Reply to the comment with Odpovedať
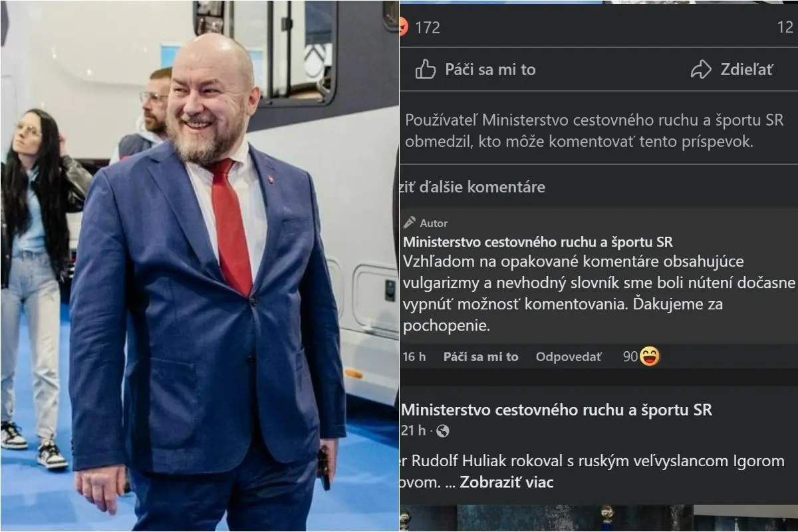798x532 pixels. pyautogui.click(x=569, y=357)
